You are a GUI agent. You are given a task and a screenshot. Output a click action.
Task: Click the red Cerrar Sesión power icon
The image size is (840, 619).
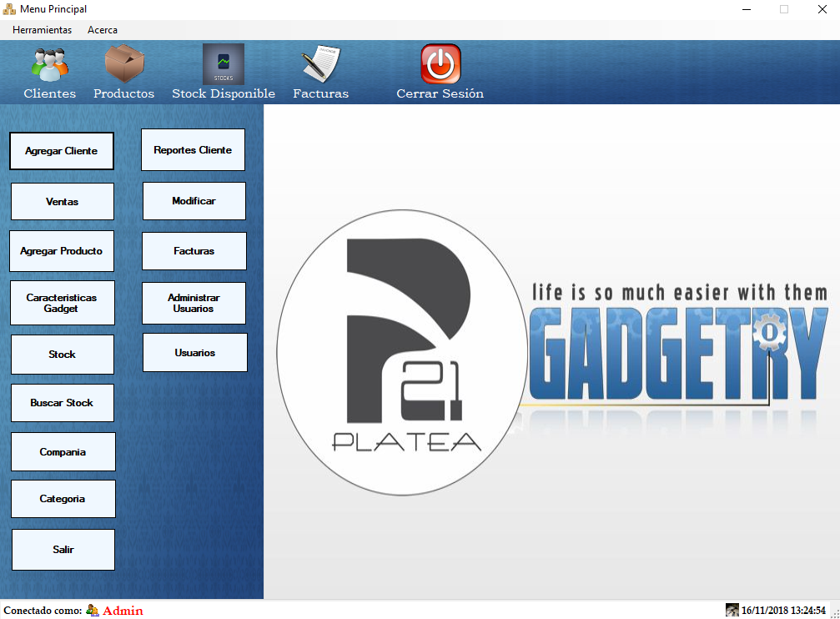click(x=440, y=63)
